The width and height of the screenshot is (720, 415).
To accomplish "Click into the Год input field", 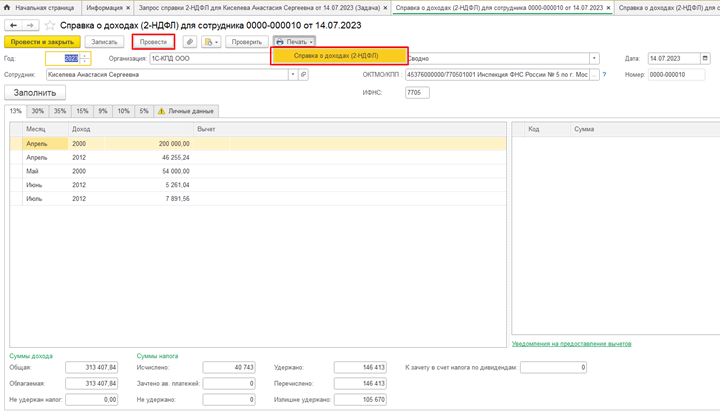I will 63,58.
